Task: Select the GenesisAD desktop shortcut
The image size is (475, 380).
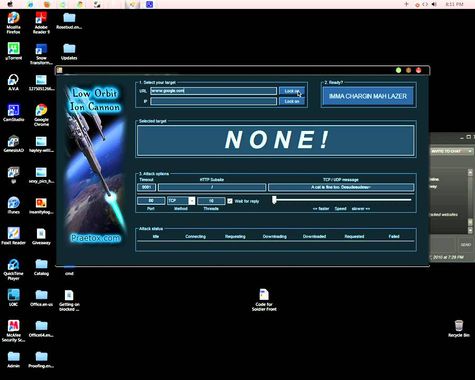Action: click(13, 144)
